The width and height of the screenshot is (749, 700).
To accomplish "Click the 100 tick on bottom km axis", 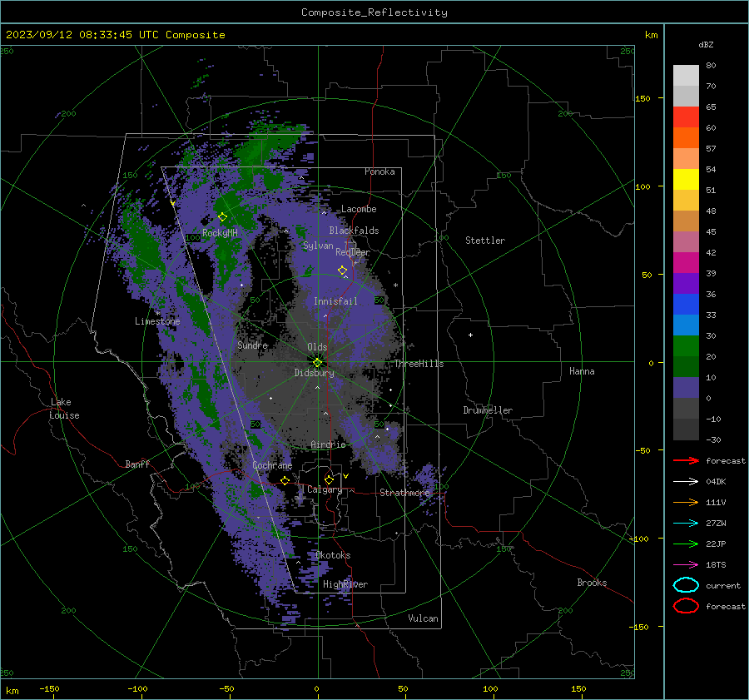I will coord(490,688).
